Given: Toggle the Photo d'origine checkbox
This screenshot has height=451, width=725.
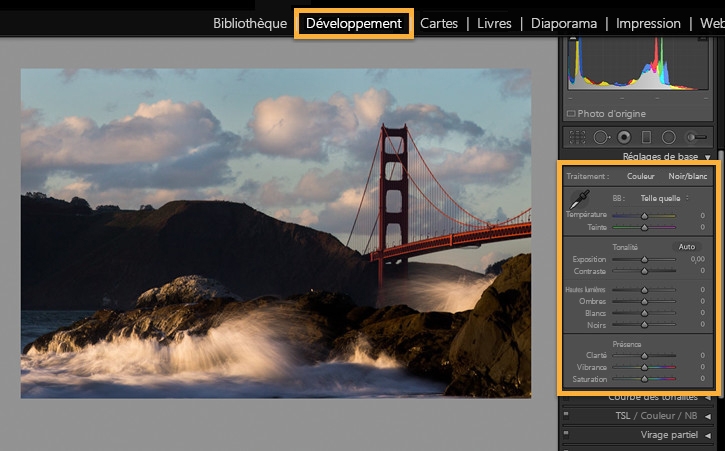Looking at the screenshot, I should (x=571, y=113).
